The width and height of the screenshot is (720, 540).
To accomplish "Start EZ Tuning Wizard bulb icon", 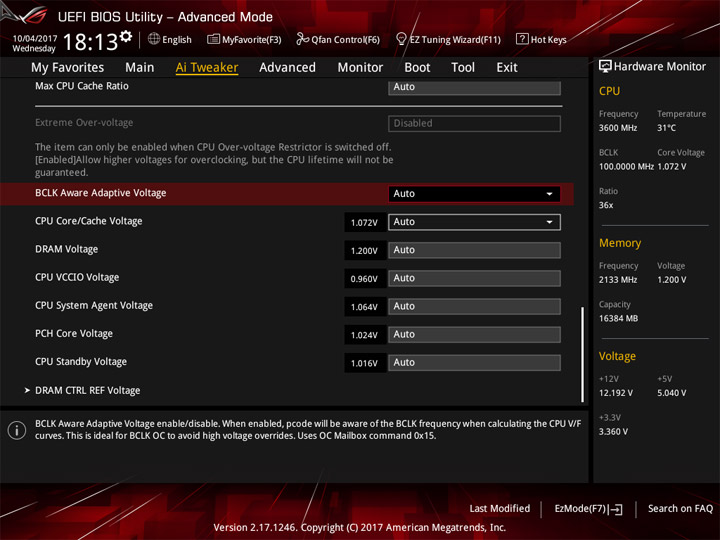I will (x=401, y=39).
